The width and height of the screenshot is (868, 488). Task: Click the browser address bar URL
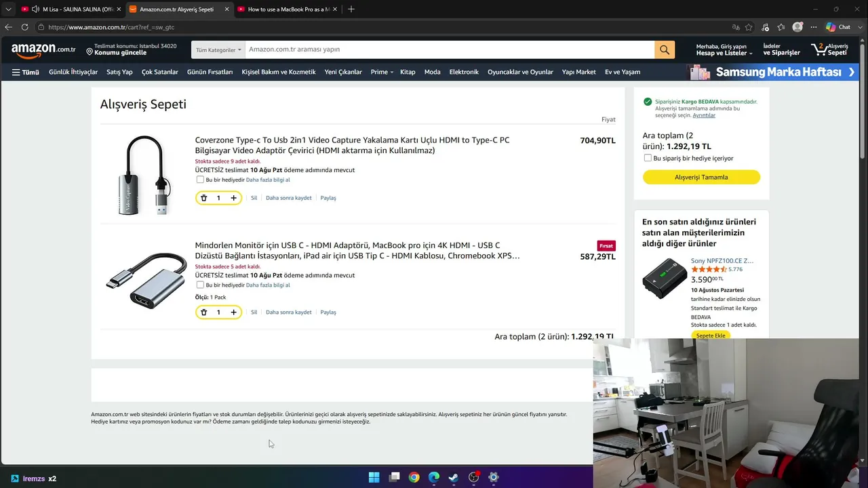(111, 27)
